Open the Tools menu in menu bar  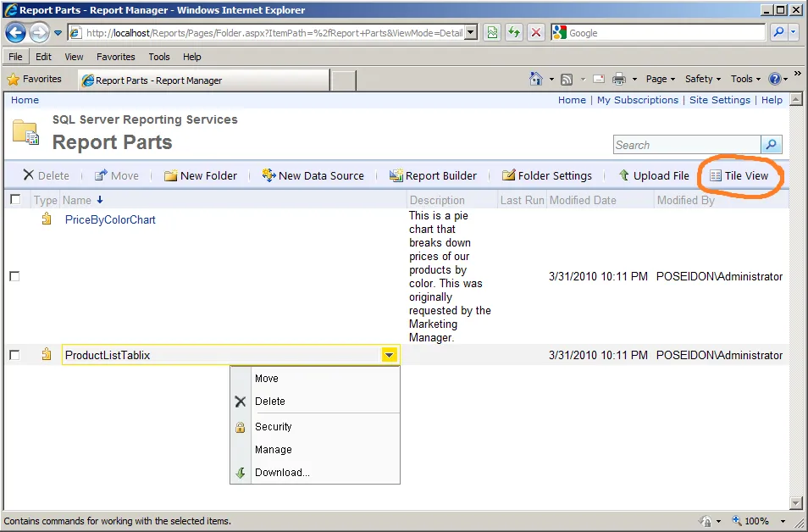pos(158,57)
